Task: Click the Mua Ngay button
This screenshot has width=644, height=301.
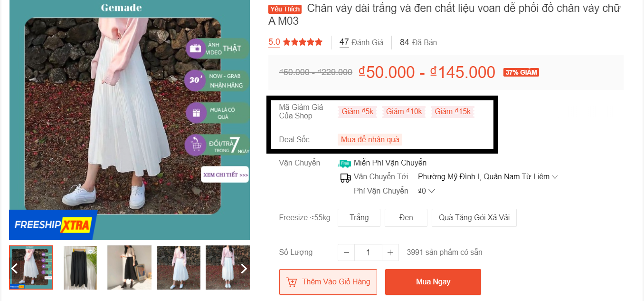Action: tap(433, 282)
